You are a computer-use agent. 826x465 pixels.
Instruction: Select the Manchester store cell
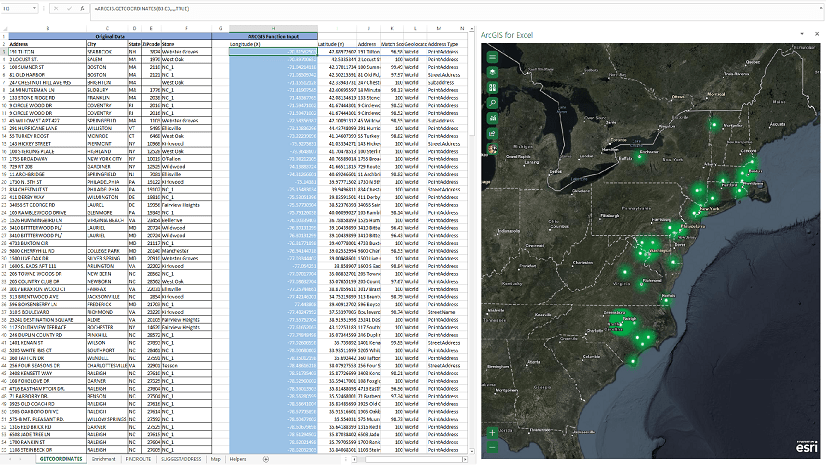[x=186, y=251]
